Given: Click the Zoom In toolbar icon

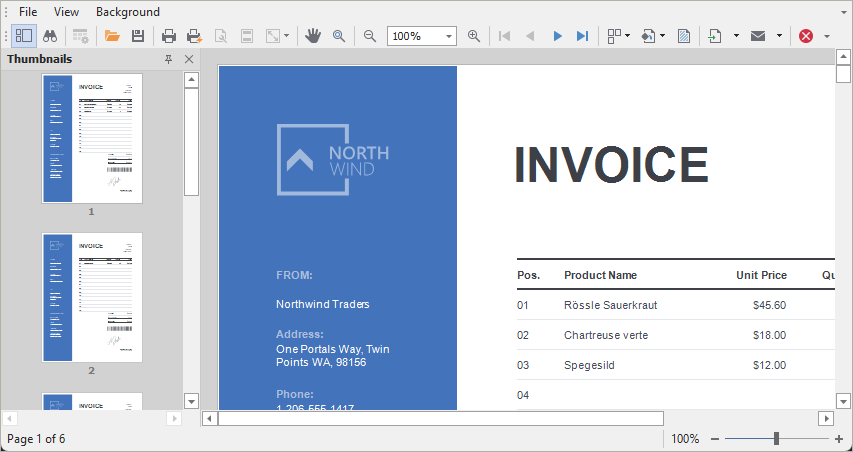Looking at the screenshot, I should [474, 36].
